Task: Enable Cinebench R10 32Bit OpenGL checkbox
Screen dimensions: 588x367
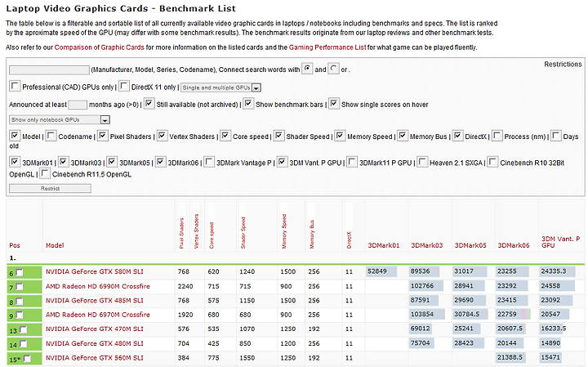Action: coord(492,162)
